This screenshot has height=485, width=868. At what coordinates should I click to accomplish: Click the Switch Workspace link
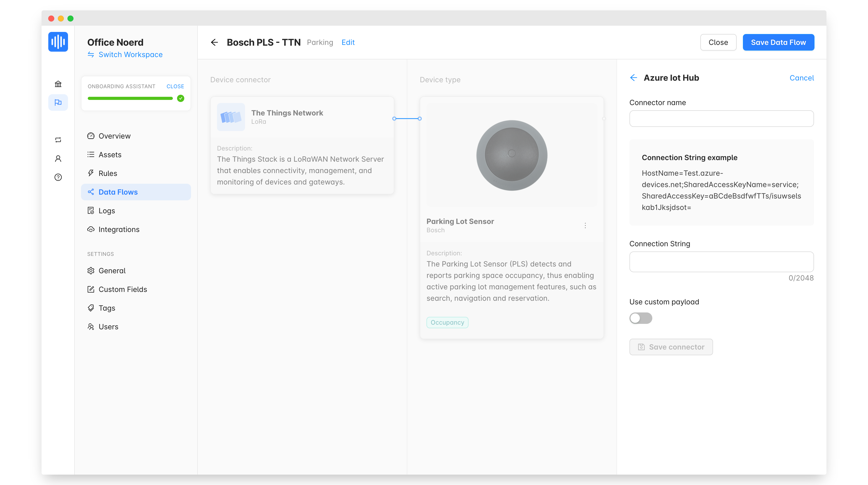130,54
